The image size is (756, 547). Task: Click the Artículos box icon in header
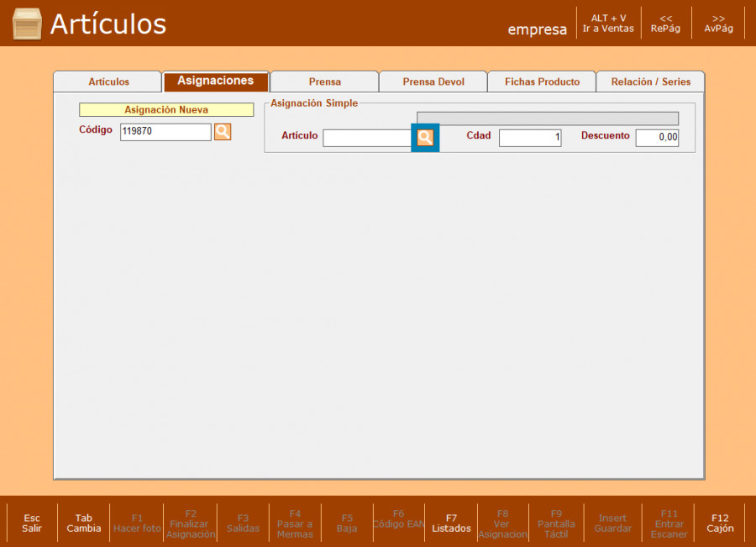tap(27, 24)
